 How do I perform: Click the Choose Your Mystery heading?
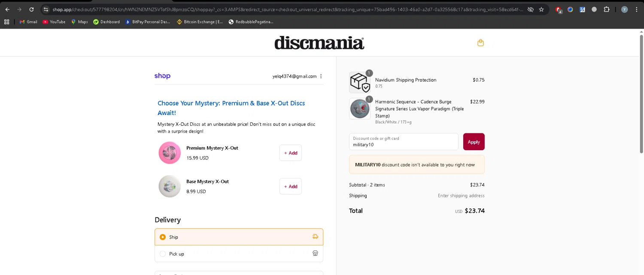click(x=231, y=108)
